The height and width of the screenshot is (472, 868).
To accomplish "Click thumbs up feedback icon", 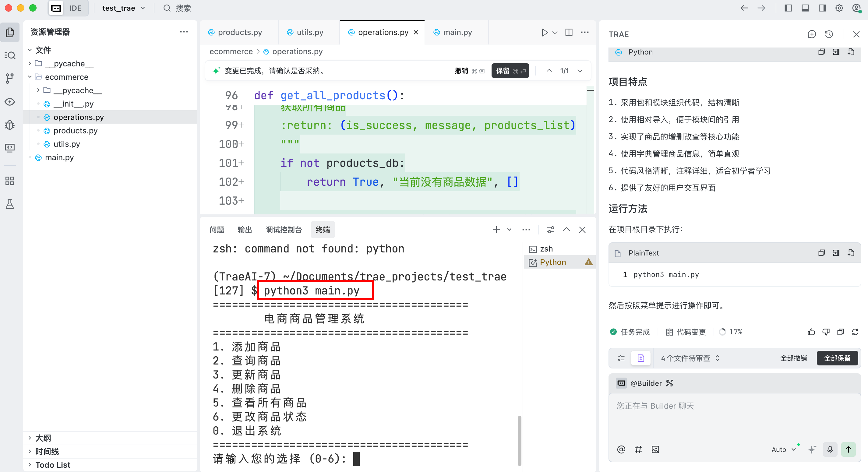I will (x=811, y=332).
